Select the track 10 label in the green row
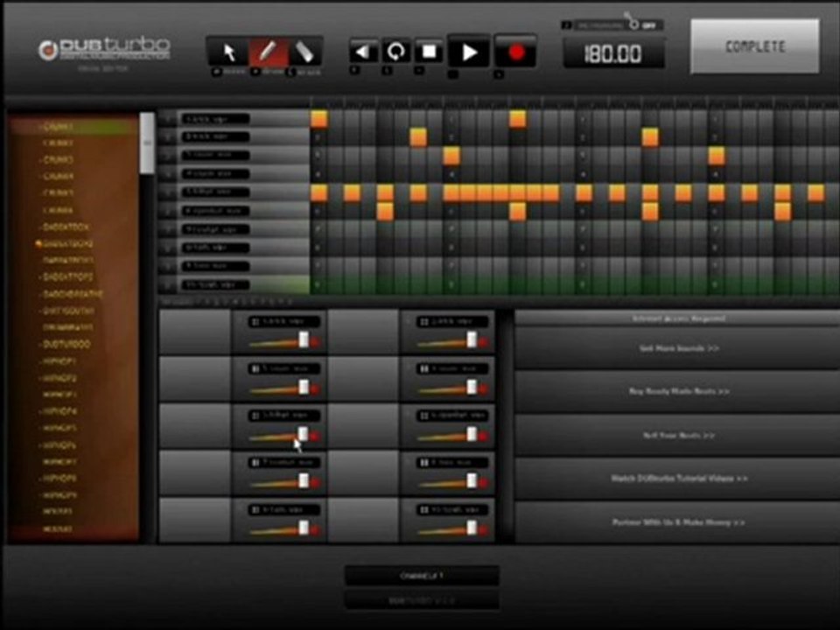Screen dimensions: 840x630 click(215, 284)
